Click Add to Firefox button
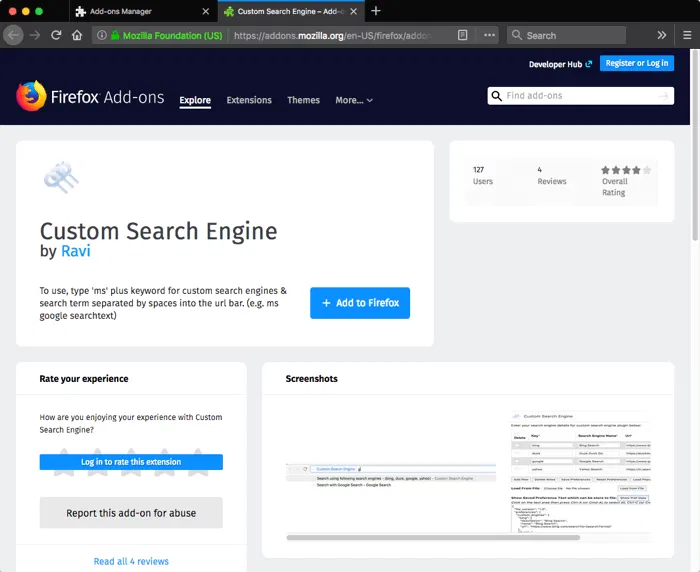The image size is (700, 572). coord(360,303)
